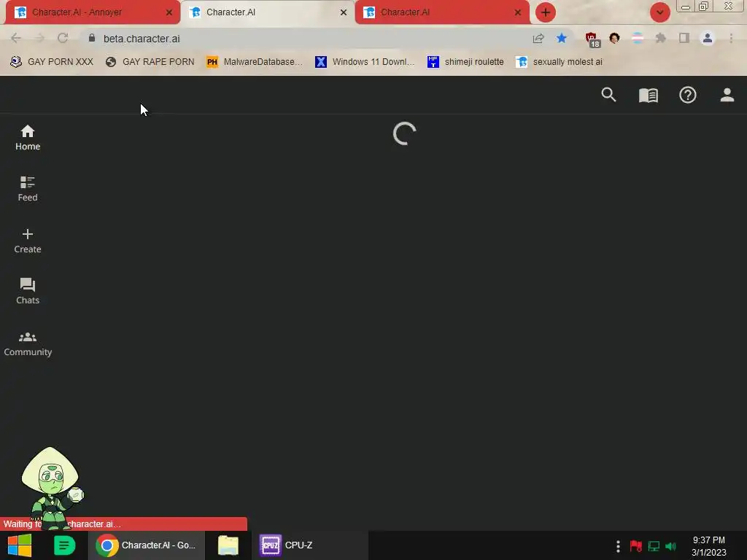Screen dimensions: 747x560
Task: Open the Windows 11 Downl... bookmark
Action: point(365,62)
